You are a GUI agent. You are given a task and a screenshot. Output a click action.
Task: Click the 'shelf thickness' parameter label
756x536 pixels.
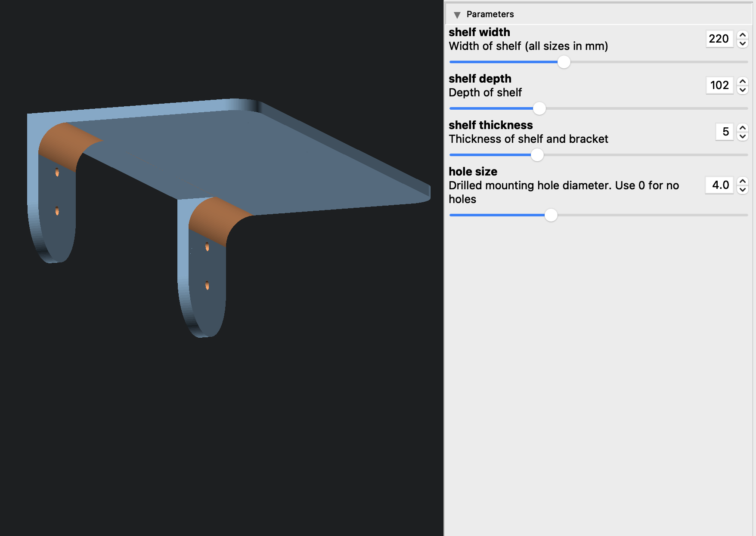tap(491, 125)
